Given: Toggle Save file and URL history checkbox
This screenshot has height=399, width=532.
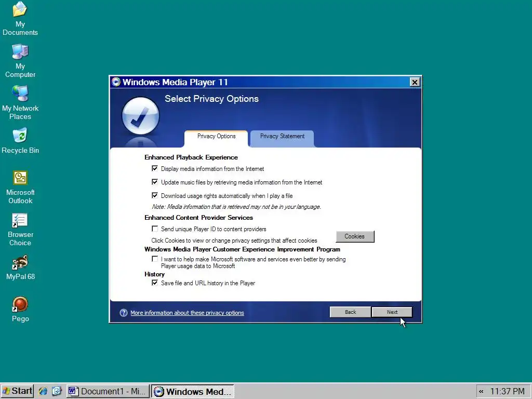Looking at the screenshot, I should tap(155, 283).
